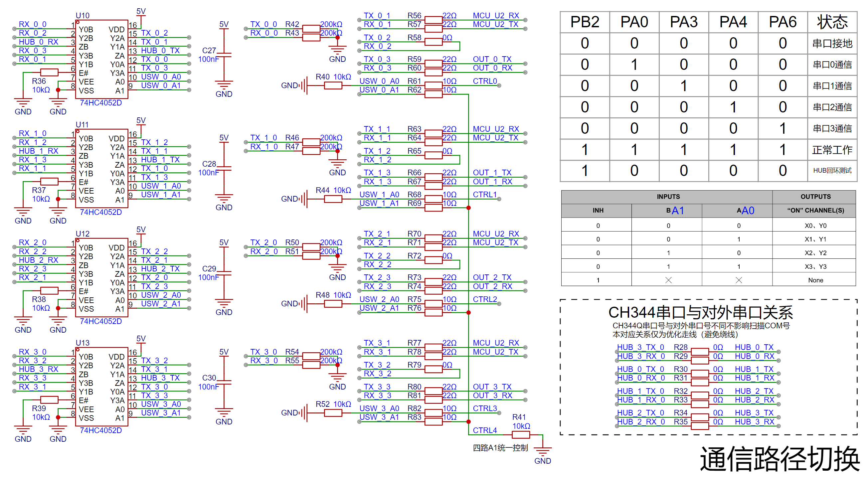Screen dimensions: 868x477
Task: Click the PB2 table header
Action: point(585,22)
